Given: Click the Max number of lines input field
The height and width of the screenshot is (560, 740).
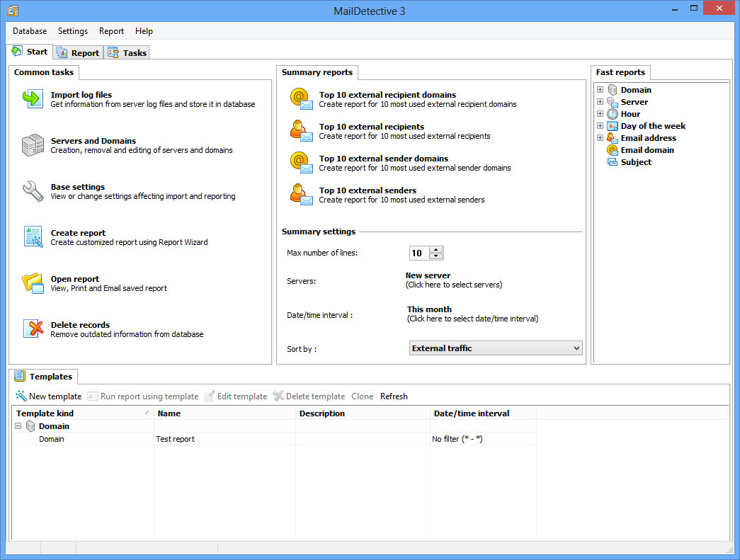Looking at the screenshot, I should point(419,253).
